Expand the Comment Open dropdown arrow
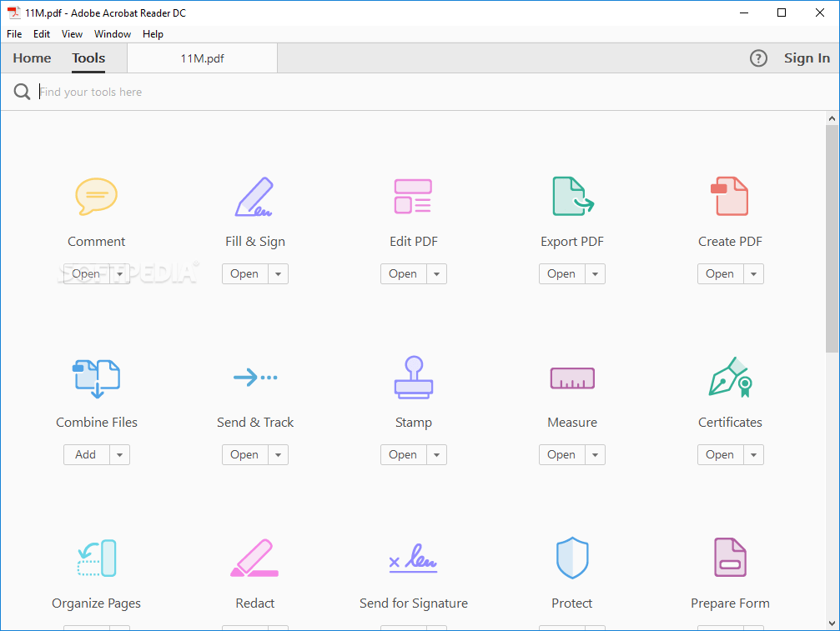The width and height of the screenshot is (840, 631). pos(119,274)
